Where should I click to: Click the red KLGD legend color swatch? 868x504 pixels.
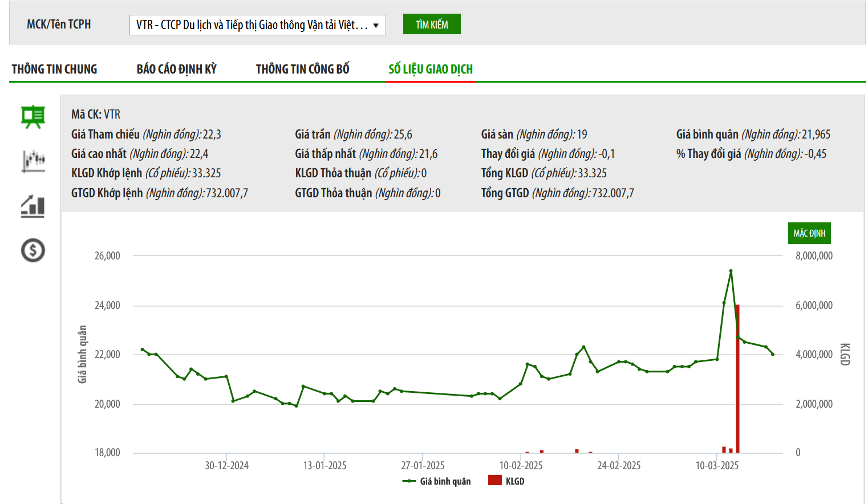pyautogui.click(x=494, y=481)
